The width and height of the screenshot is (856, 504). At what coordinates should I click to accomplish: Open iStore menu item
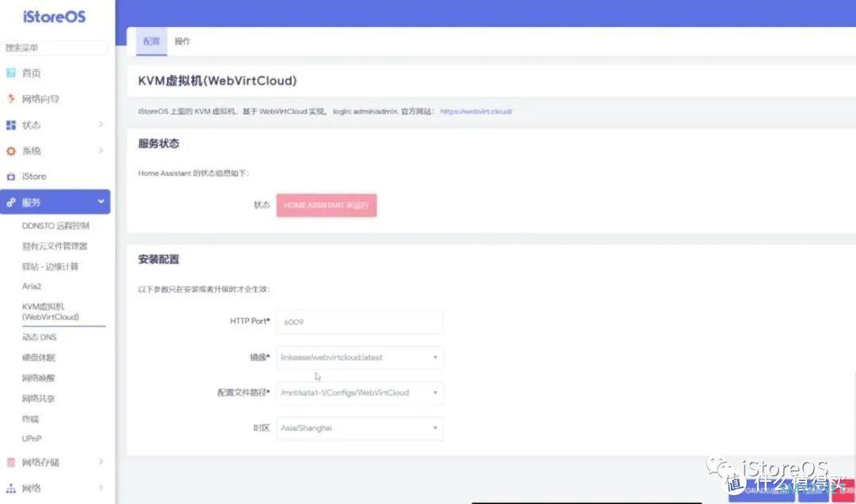point(34,177)
